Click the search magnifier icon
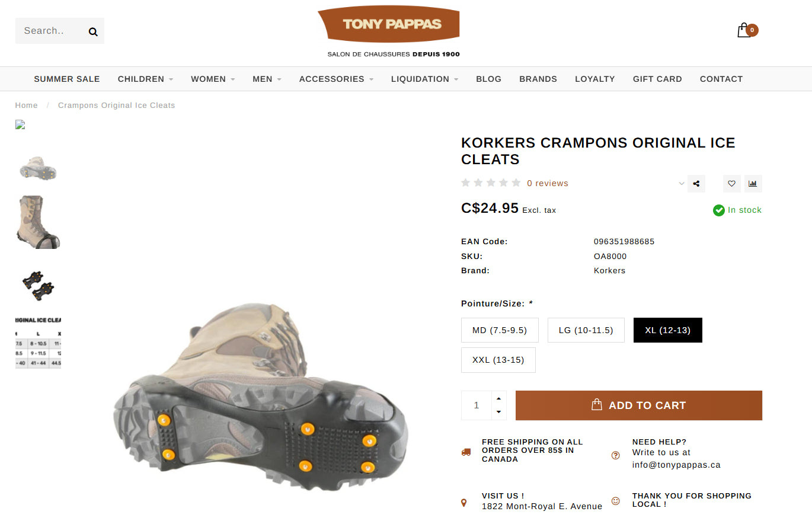Image resolution: width=812 pixels, height=521 pixels. click(x=93, y=31)
